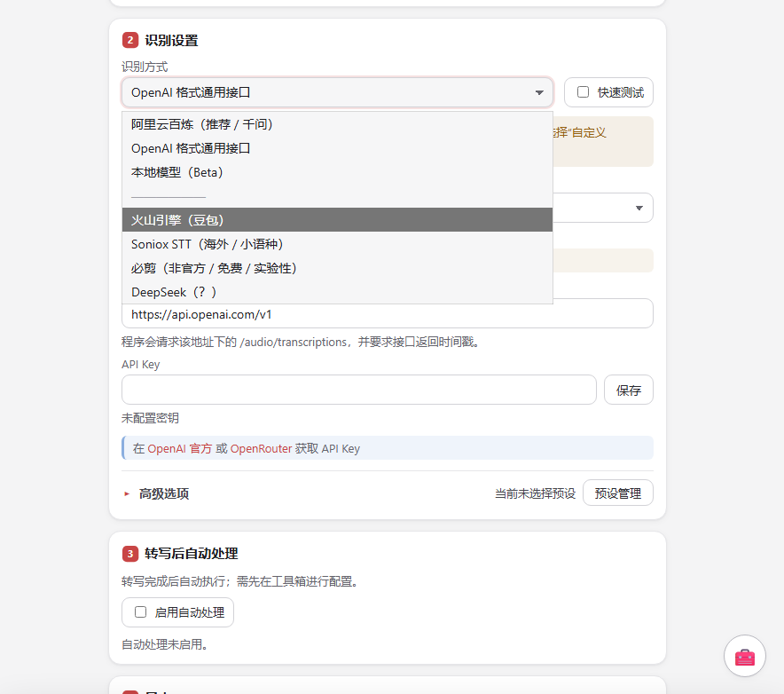Click the 当前未选择预设 status text
This screenshot has width=784, height=694.
[535, 493]
